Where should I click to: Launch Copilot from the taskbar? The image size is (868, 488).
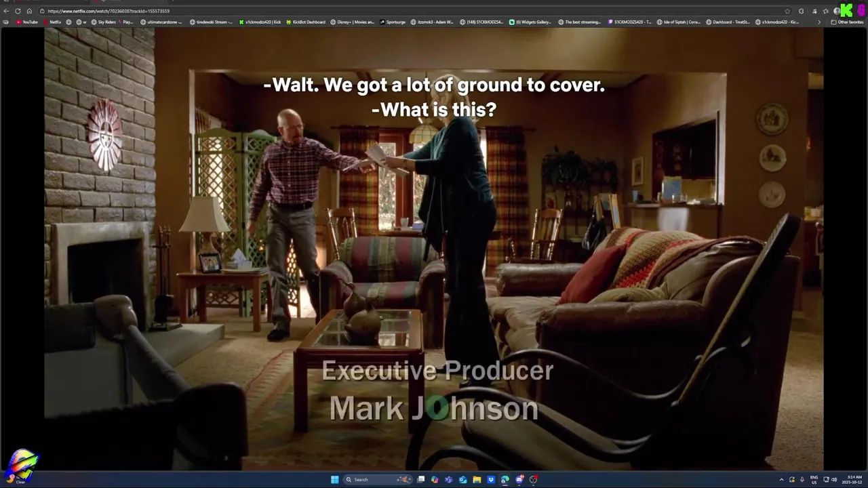coord(435,479)
